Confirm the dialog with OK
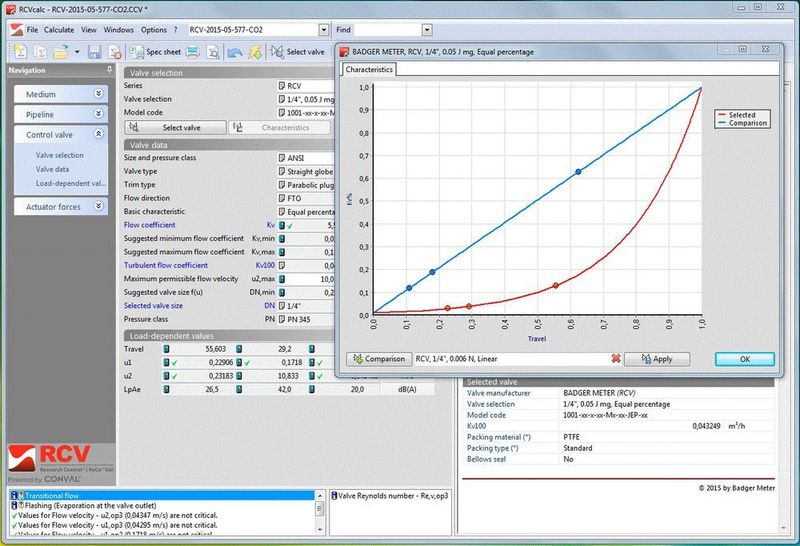This screenshot has width=800, height=546. [x=745, y=359]
